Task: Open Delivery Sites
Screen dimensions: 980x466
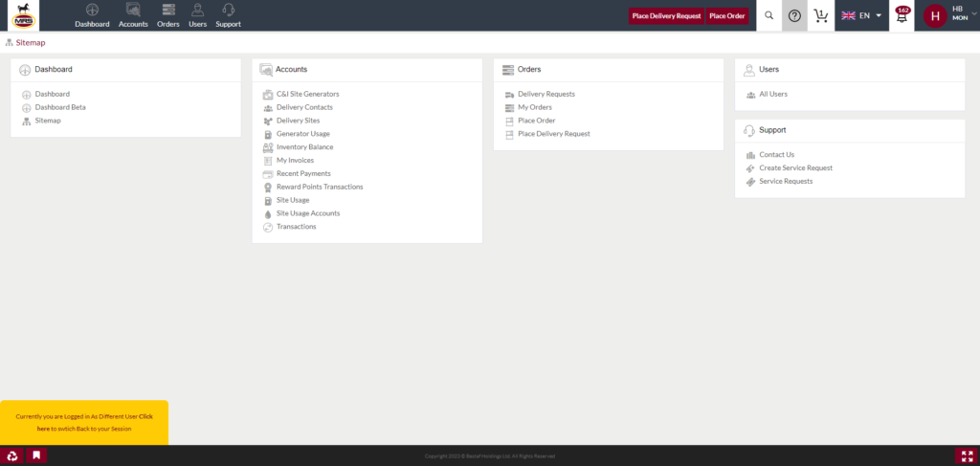Action: tap(299, 121)
